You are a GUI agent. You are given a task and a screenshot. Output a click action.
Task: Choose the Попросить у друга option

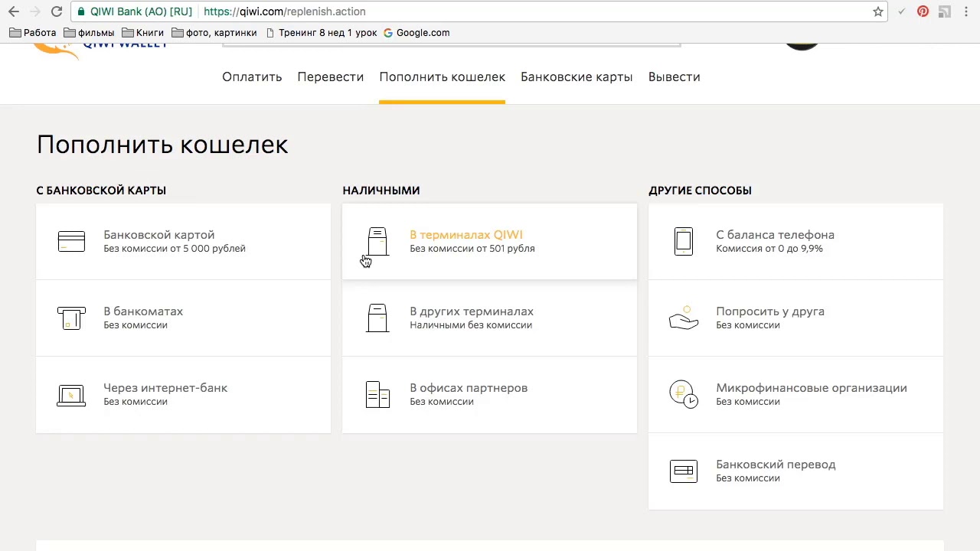[x=795, y=318]
